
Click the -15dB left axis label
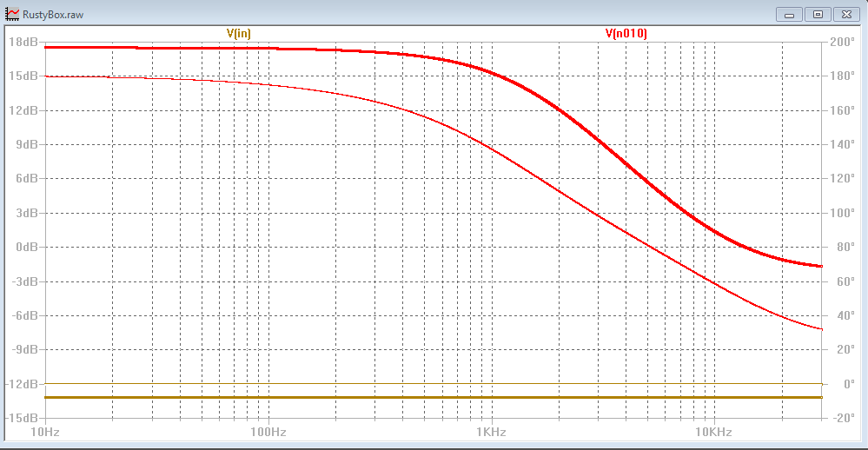(x=22, y=418)
